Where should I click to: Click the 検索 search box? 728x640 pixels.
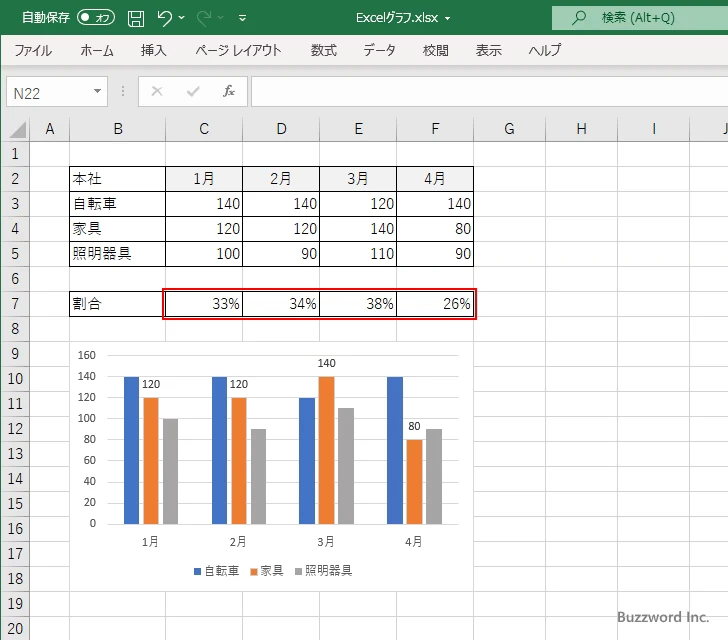(640, 18)
